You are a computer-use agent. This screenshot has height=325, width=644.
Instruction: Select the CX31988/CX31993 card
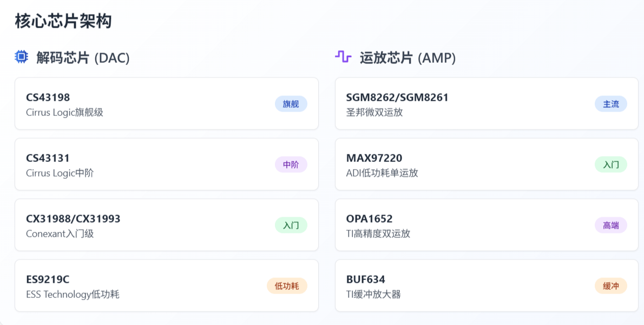[167, 225]
